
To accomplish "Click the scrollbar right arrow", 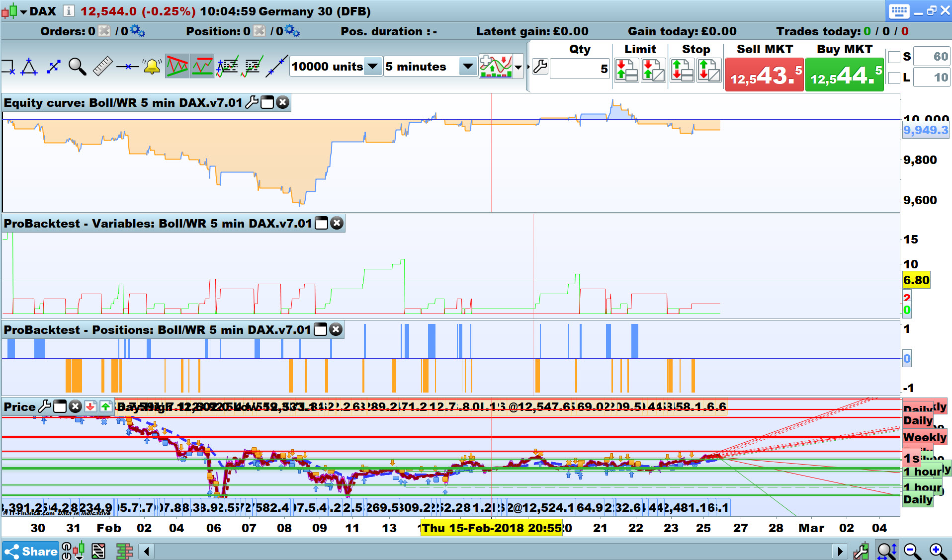I will [840, 551].
